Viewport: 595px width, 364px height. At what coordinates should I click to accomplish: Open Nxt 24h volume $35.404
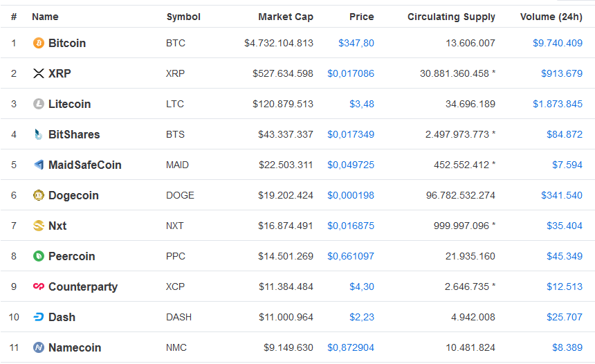tap(565, 226)
